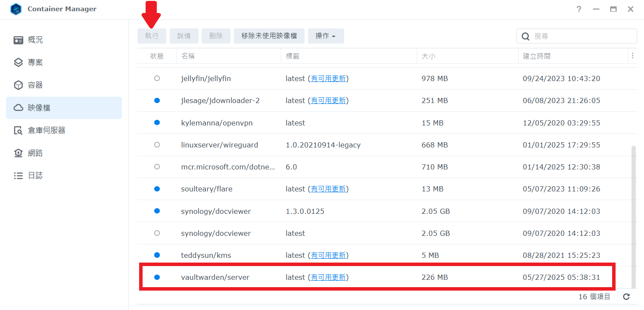Sort by 標籤 column header
This screenshot has width=644, height=310.
pyautogui.click(x=349, y=56)
